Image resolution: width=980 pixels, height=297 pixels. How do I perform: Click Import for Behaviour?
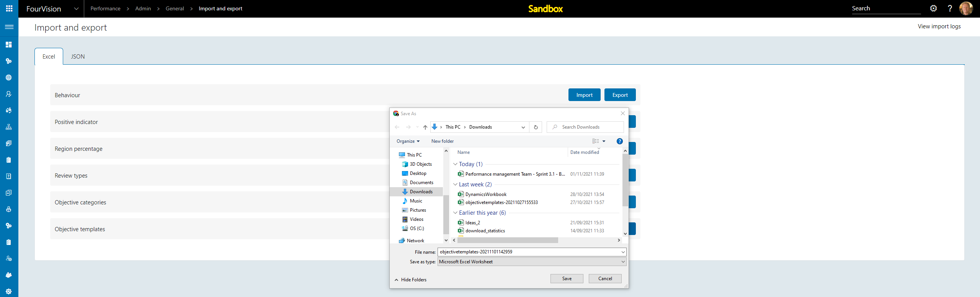(584, 95)
